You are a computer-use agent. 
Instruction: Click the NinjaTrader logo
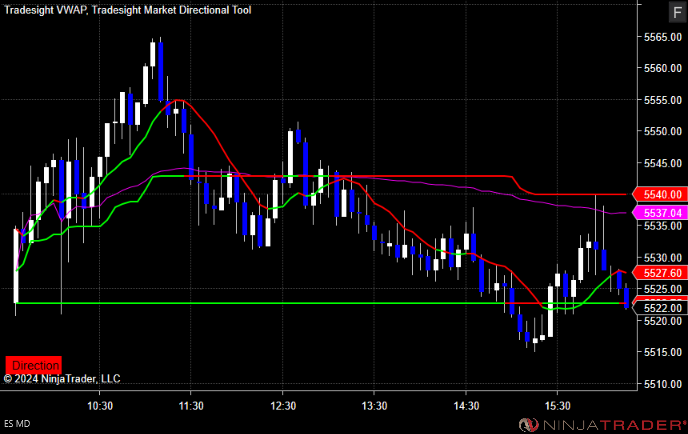pyautogui.click(x=602, y=425)
